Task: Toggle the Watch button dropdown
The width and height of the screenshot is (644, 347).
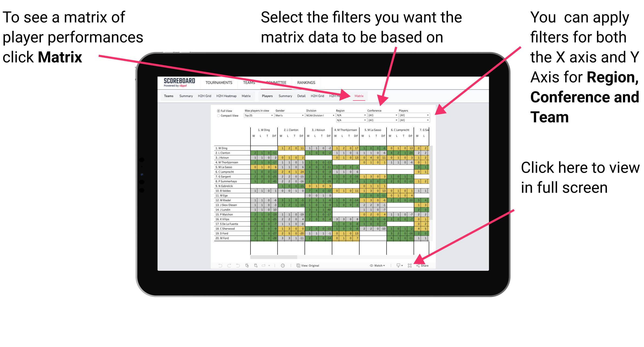Action: point(377,266)
